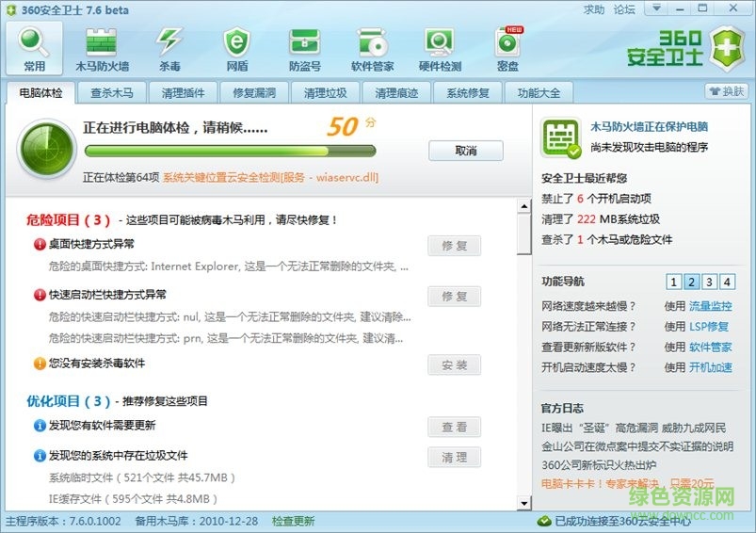Select page 1 of 功能导航
Screen dimensions: 756x533
tap(673, 282)
